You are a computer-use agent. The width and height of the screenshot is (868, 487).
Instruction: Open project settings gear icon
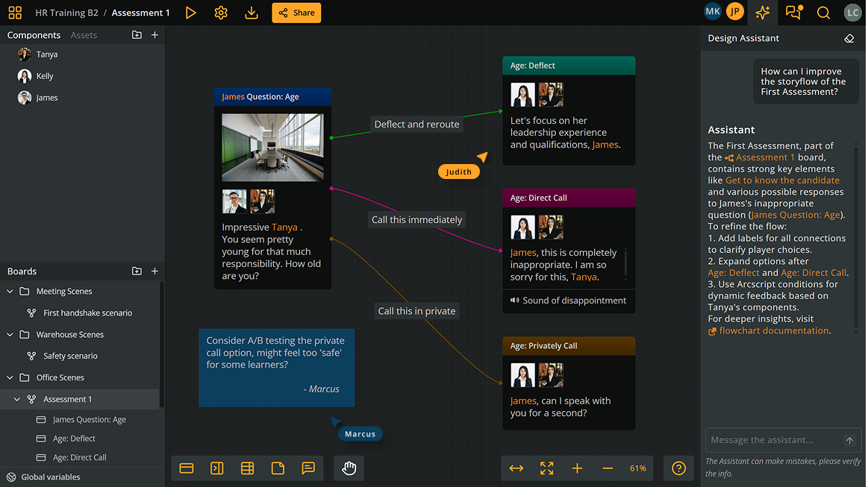[221, 13]
